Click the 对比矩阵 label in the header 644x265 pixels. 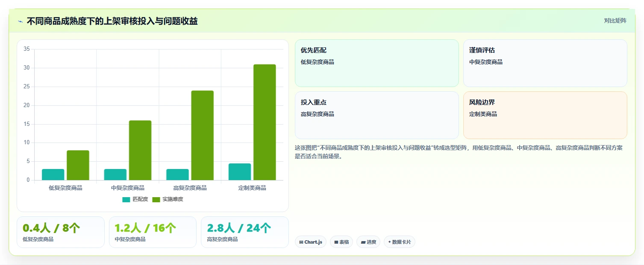615,20
